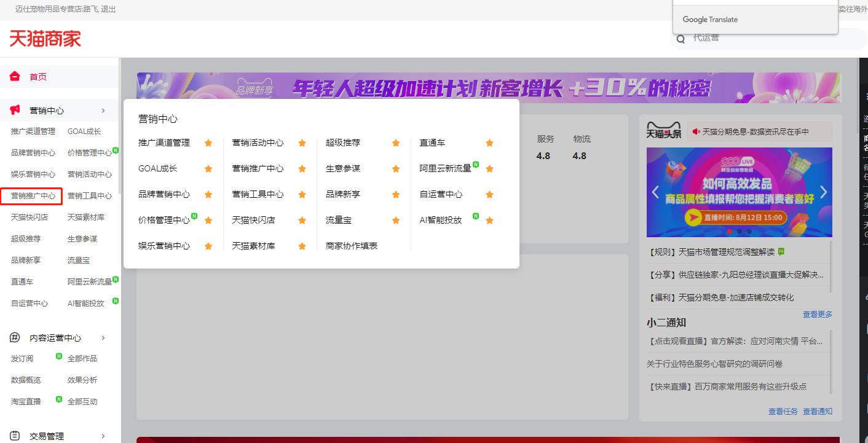Image resolution: width=868 pixels, height=443 pixels.
Task: Go to previous slide in carousel
Action: click(x=655, y=192)
